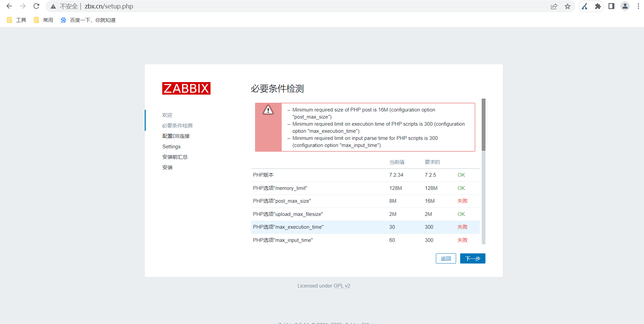The width and height of the screenshot is (644, 324).
Task: Click the required value 16M
Action: [x=430, y=201]
